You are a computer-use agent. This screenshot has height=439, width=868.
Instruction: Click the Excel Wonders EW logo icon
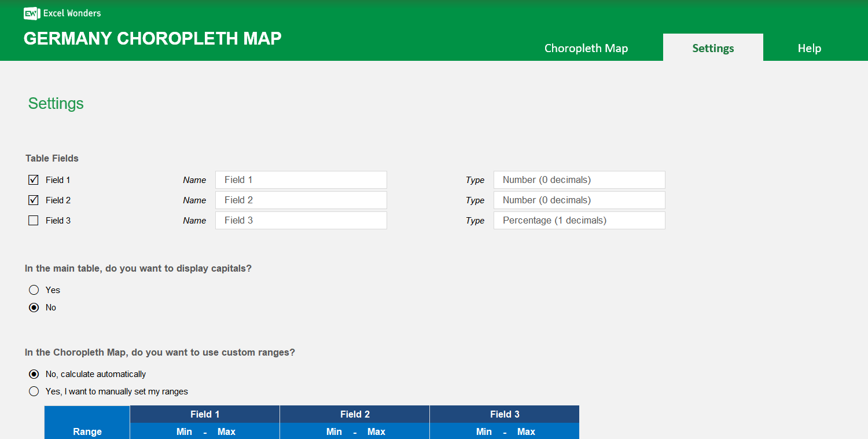pyautogui.click(x=31, y=13)
